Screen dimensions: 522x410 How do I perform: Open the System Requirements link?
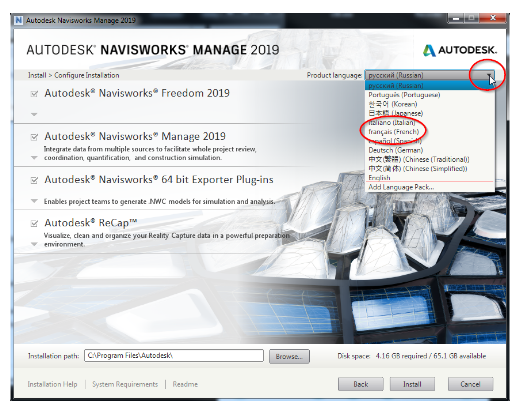125,384
